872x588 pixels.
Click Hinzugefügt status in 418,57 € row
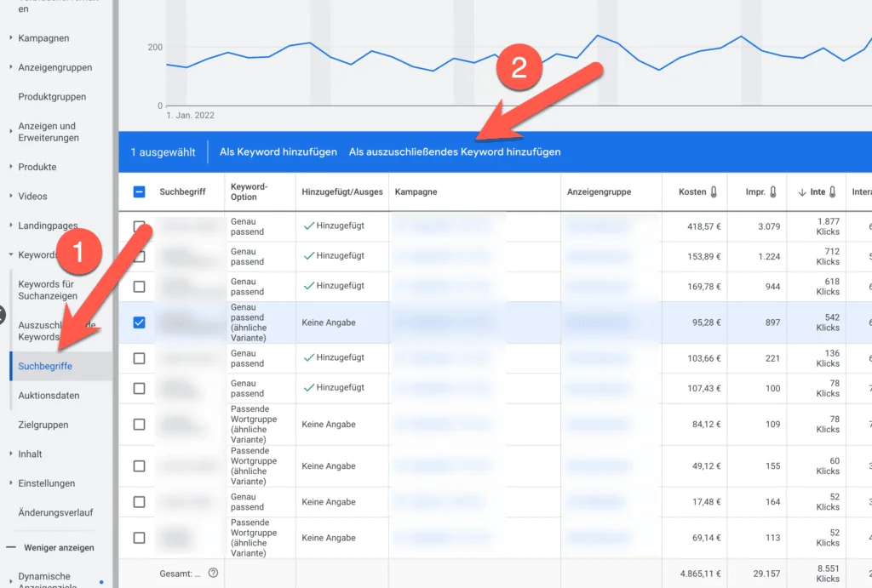pyautogui.click(x=334, y=225)
